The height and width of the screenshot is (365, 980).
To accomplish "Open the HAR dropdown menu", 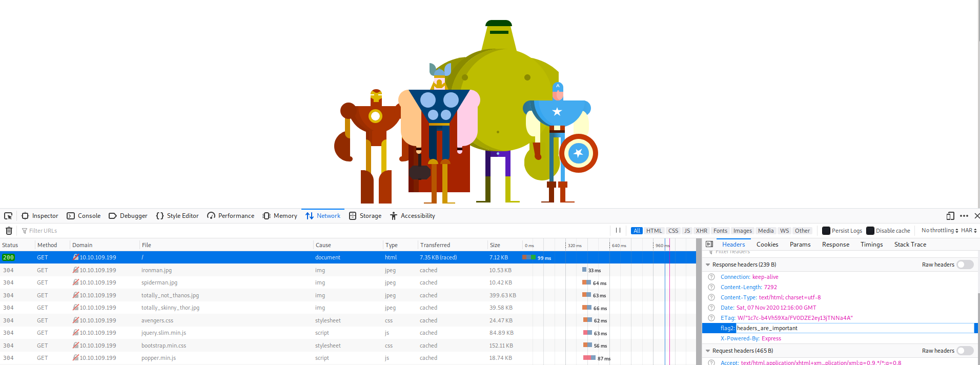I will click(969, 231).
